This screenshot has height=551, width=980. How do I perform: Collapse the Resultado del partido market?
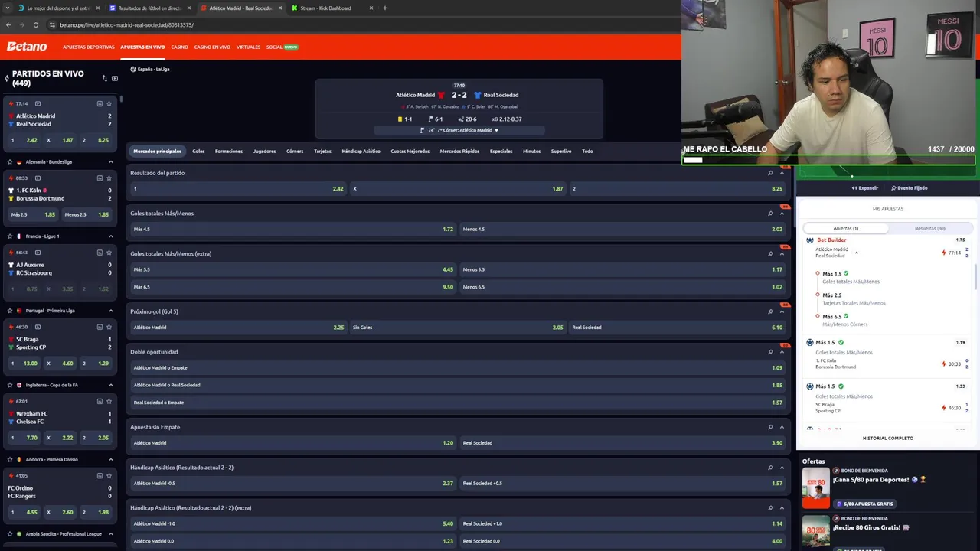tap(782, 173)
